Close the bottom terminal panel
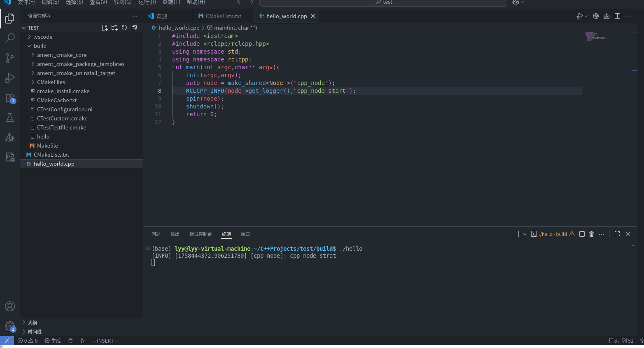 tap(628, 234)
